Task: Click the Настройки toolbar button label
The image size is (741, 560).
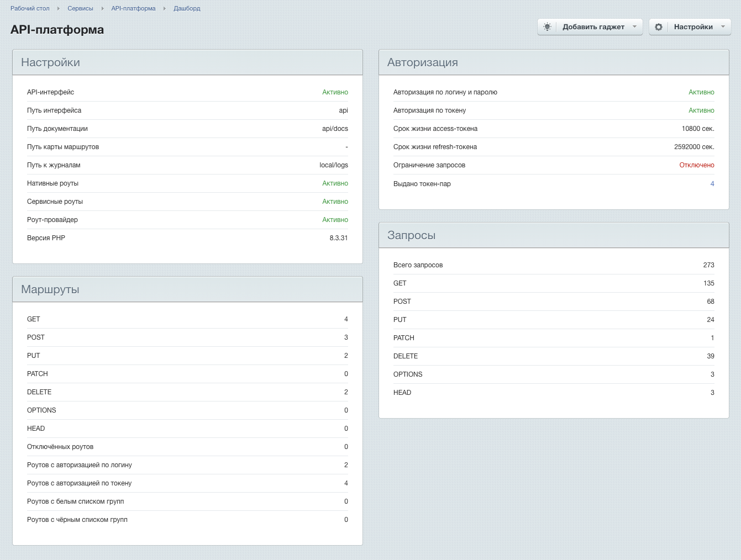Action: tap(693, 27)
